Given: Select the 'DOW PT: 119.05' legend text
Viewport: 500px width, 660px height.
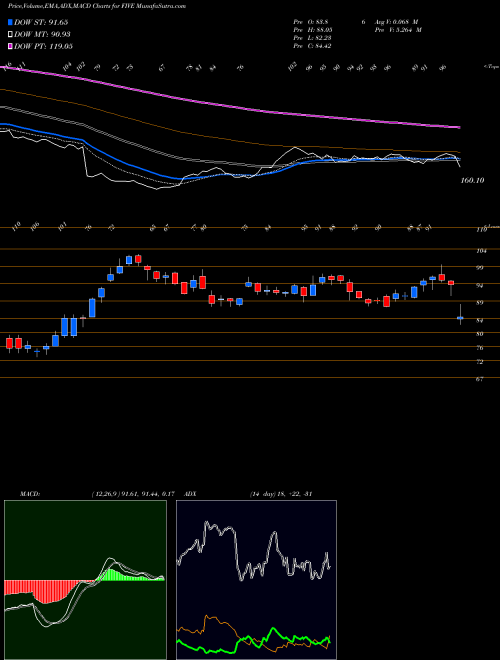Looking at the screenshot, I should click(x=43, y=46).
